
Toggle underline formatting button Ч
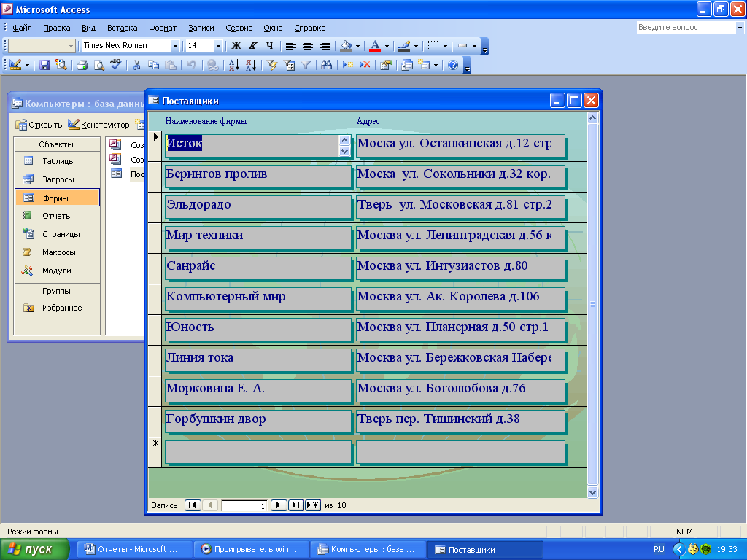coord(270,46)
